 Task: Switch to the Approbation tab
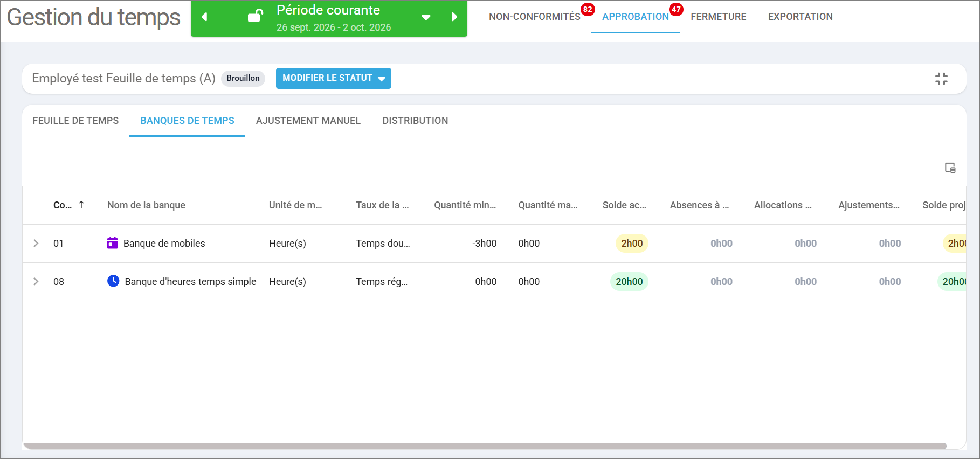[x=635, y=17]
